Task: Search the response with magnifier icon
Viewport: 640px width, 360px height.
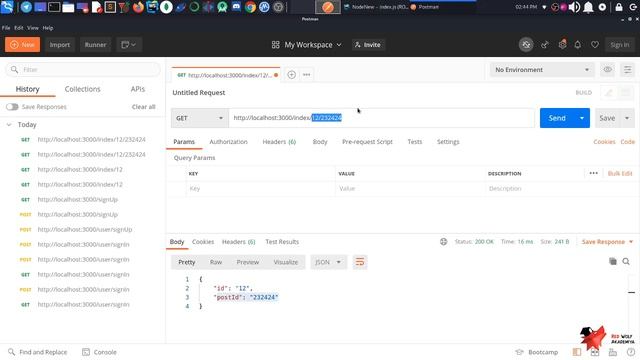Action: pos(626,262)
